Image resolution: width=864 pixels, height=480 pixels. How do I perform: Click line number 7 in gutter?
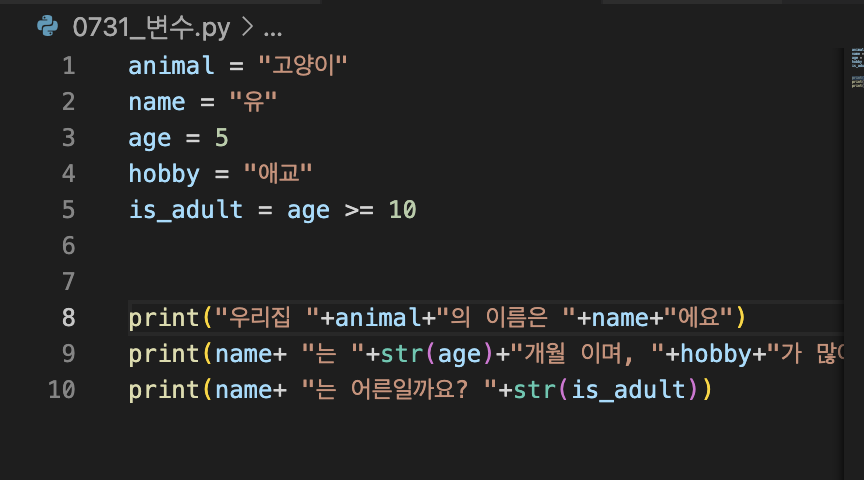click(68, 282)
